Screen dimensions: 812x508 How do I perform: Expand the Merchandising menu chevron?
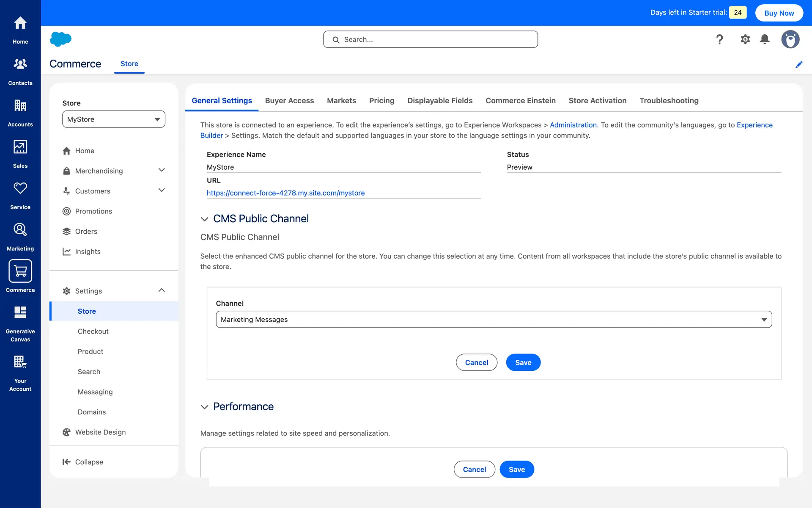tap(162, 170)
